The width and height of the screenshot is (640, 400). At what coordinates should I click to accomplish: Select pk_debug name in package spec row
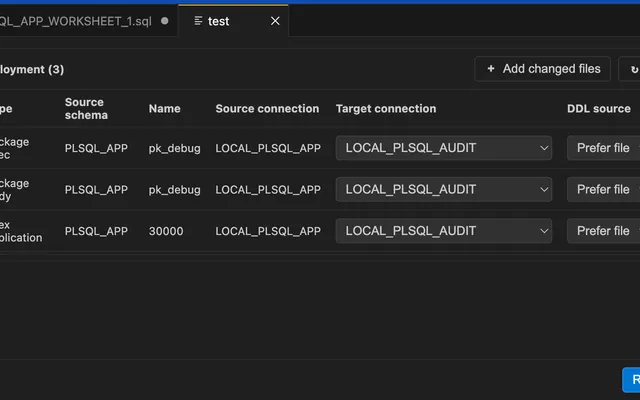[175, 148]
